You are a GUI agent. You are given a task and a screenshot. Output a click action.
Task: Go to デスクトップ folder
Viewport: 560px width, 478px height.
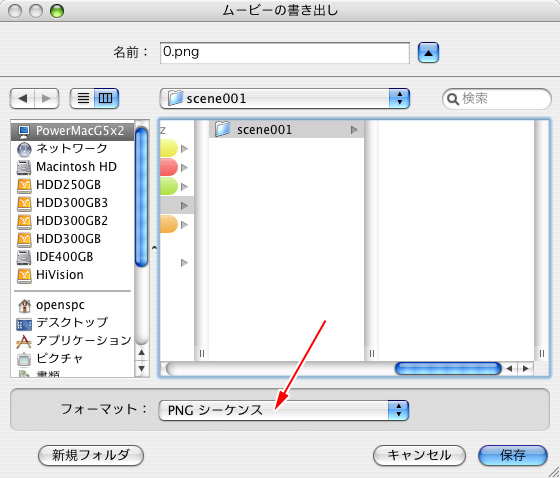72,323
